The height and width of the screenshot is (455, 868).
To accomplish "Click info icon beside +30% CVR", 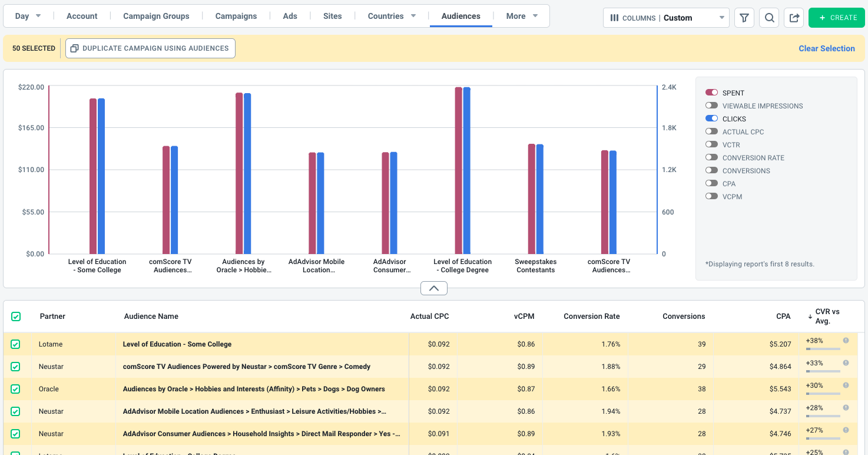I will (x=846, y=385).
